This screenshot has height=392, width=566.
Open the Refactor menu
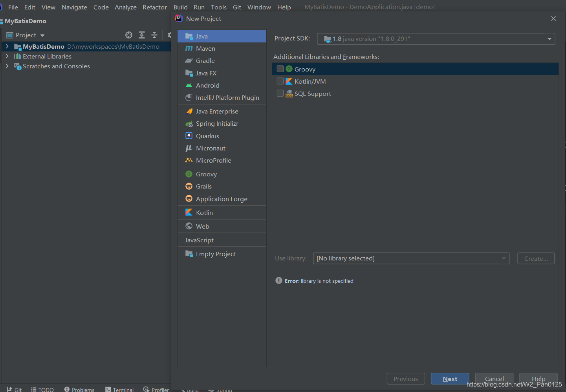[155, 7]
